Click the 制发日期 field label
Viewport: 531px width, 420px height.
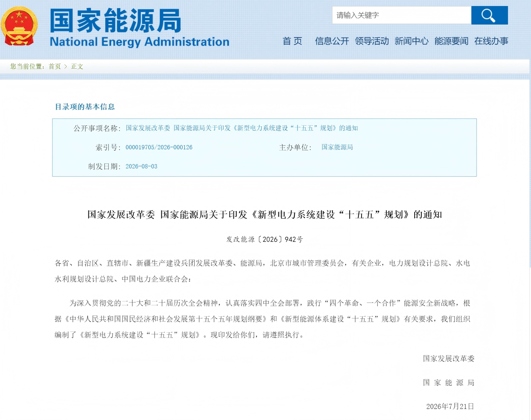(104, 166)
